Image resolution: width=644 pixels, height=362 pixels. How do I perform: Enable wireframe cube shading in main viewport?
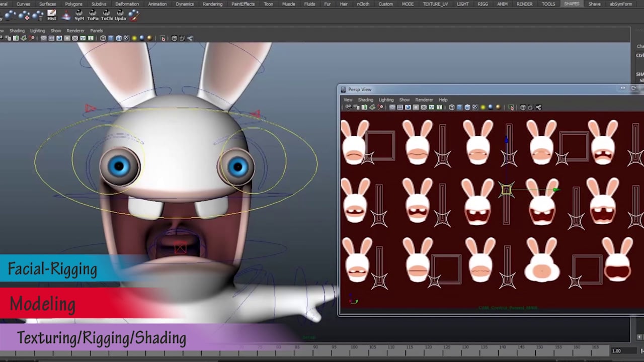pyautogui.click(x=103, y=38)
